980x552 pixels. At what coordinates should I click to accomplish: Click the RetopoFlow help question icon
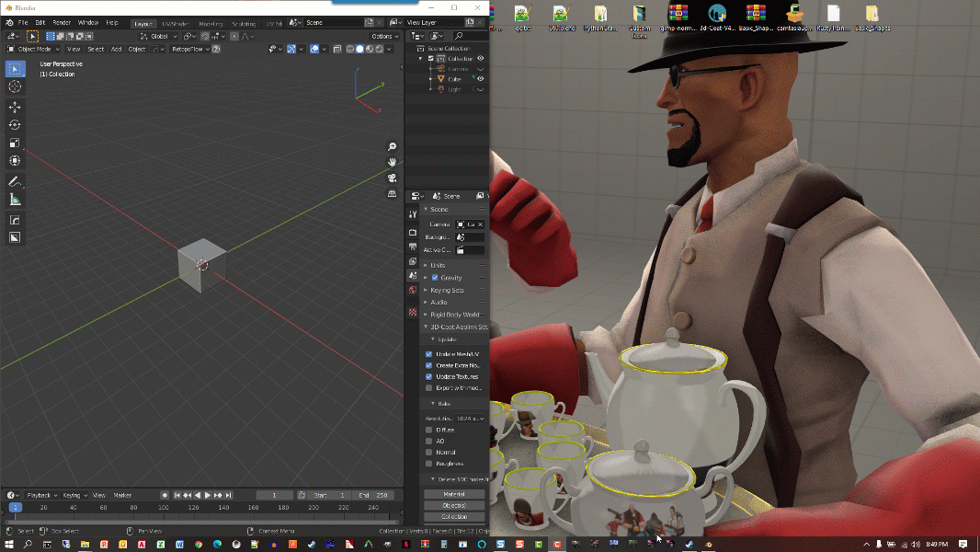(x=216, y=49)
